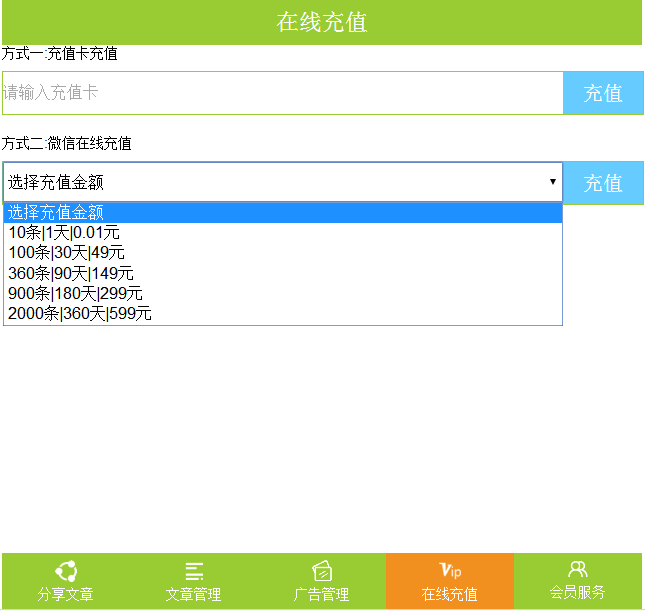Select the 在线充值 tab label
645x611 pixels.
pyautogui.click(x=450, y=594)
